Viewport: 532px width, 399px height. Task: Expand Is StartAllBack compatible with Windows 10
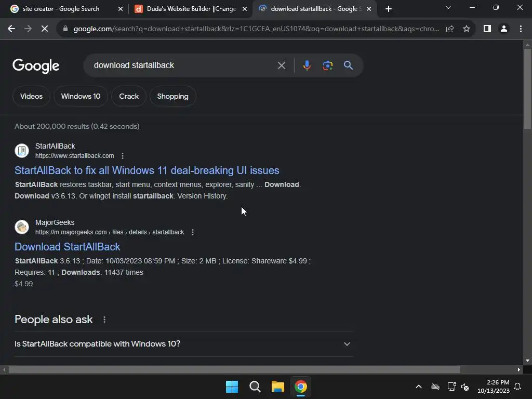[x=183, y=344]
